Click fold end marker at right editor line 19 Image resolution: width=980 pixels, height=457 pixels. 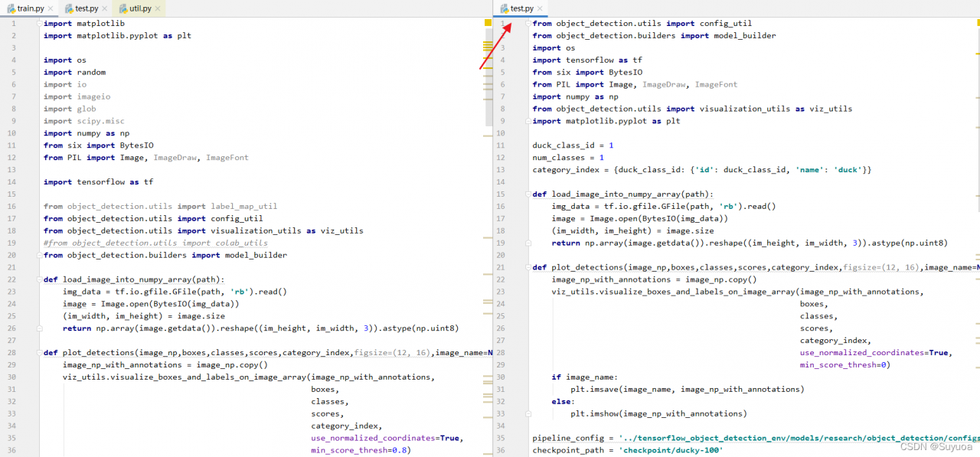(528, 243)
